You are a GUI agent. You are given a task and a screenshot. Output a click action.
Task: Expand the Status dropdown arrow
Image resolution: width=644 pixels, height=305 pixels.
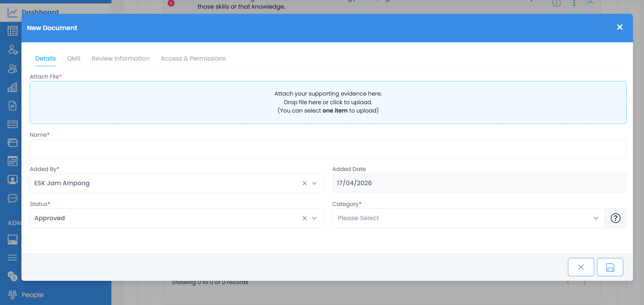coord(314,218)
